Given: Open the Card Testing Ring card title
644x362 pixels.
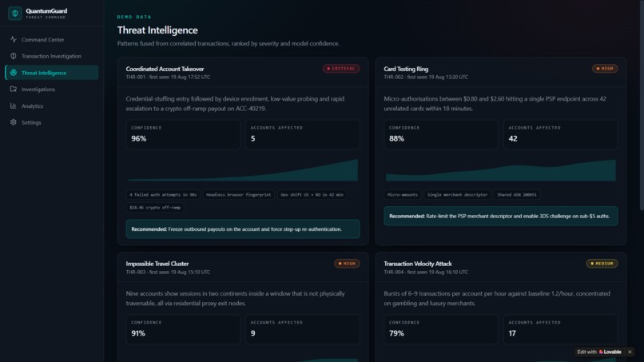Looking at the screenshot, I should (406, 69).
